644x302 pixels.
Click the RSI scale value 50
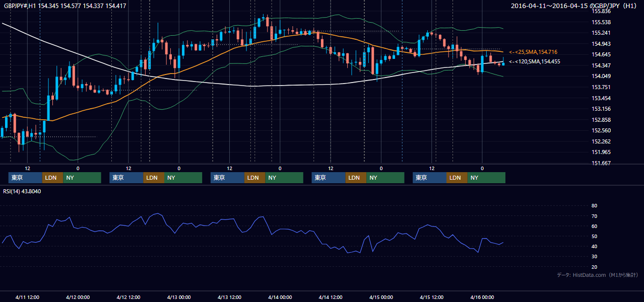pyautogui.click(x=594, y=236)
